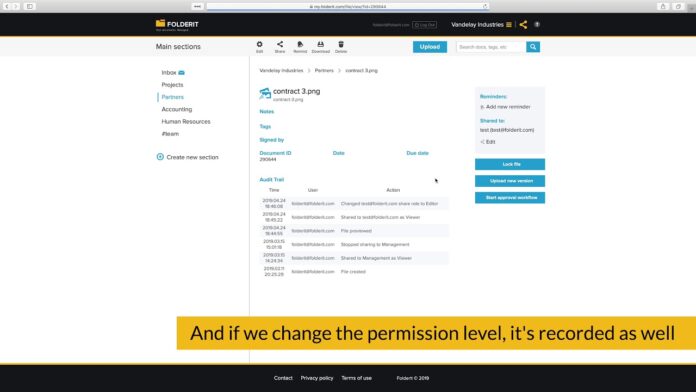696x392 pixels.
Task: Click Vandelay Industries in breadcrumb
Action: coord(281,71)
